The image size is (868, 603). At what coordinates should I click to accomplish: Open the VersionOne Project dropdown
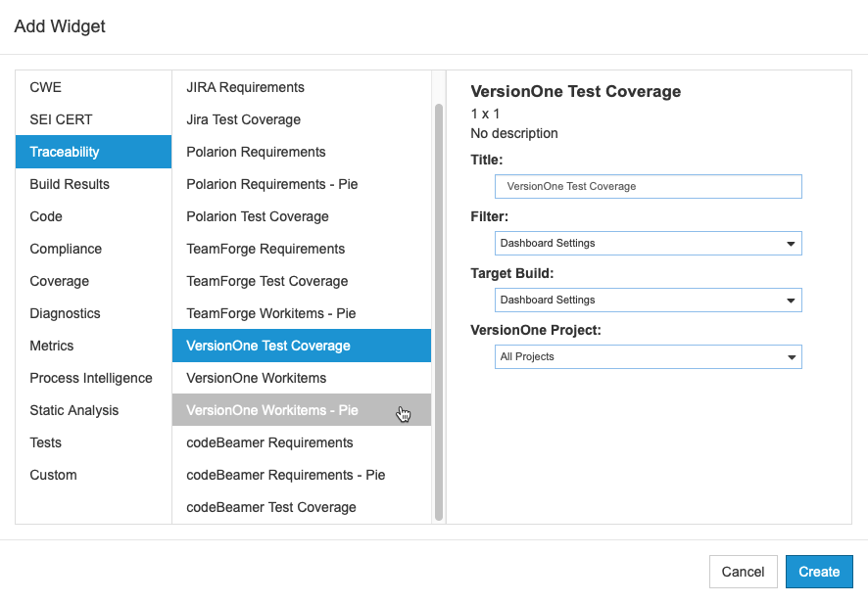click(648, 357)
